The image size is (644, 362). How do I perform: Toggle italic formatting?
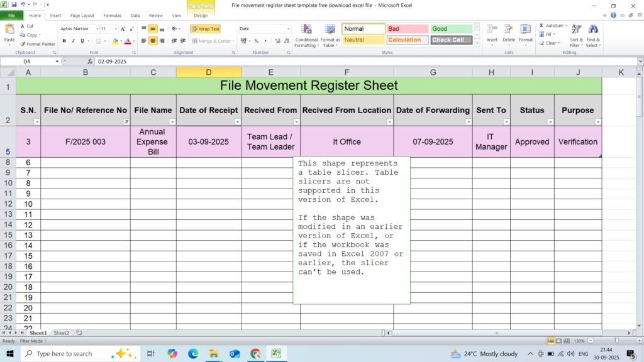click(x=74, y=41)
